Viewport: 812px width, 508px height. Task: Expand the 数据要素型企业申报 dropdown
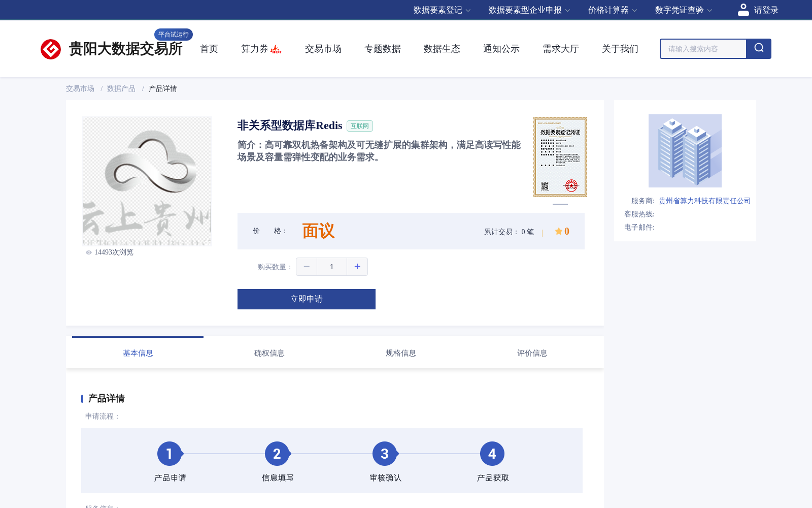529,10
